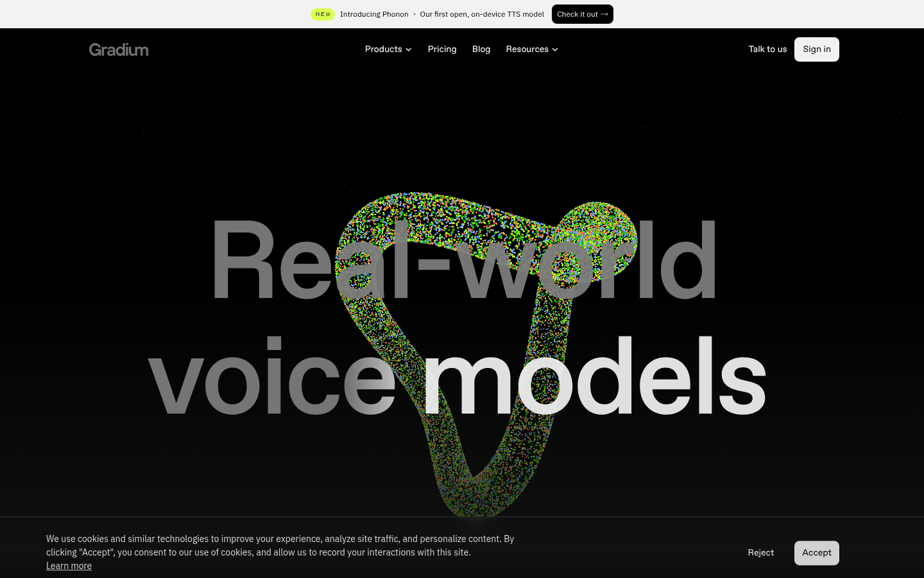
Task: Click the Check it out banner button
Action: 583,14
